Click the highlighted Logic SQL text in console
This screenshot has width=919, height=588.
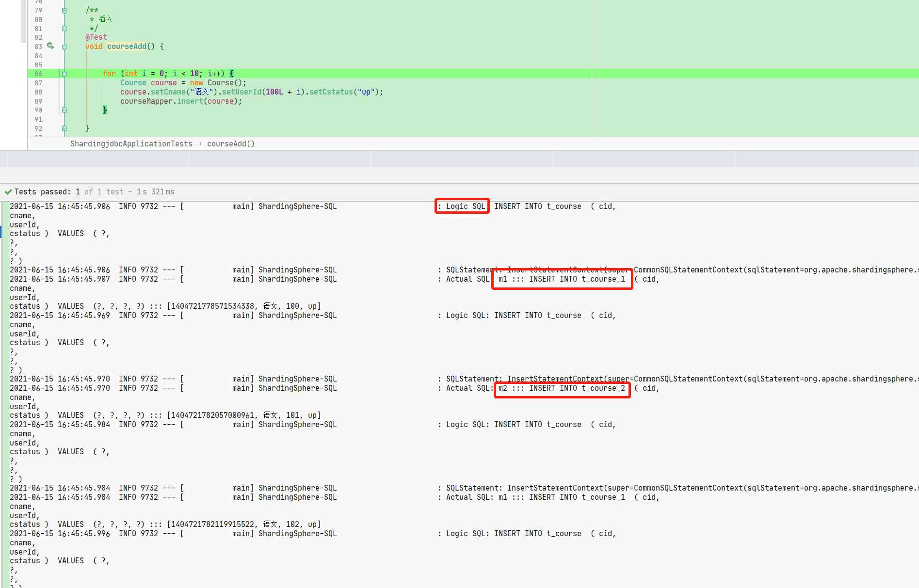click(x=462, y=206)
